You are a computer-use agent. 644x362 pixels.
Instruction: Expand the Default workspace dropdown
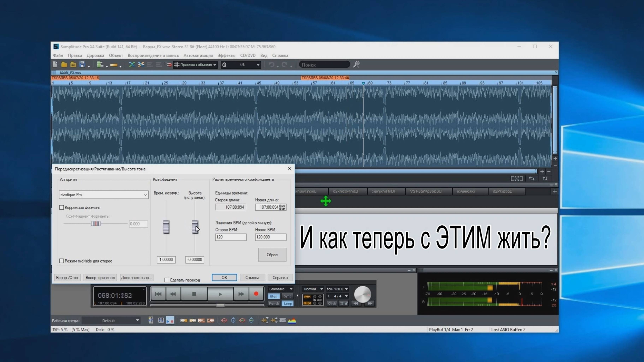click(137, 321)
